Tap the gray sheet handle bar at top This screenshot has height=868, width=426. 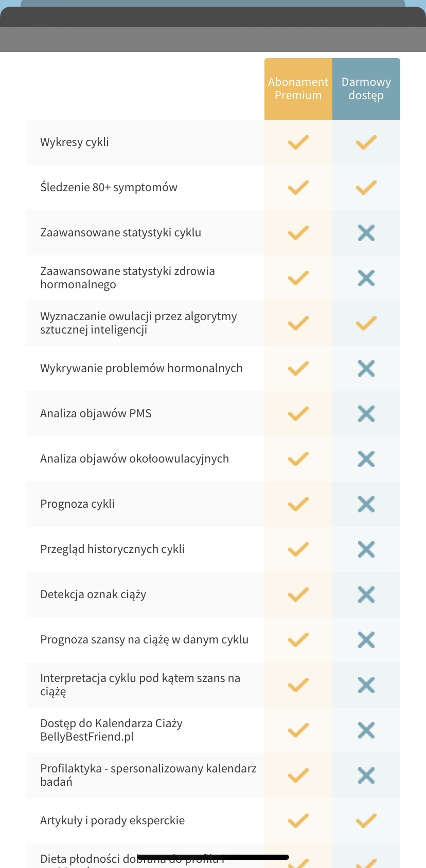click(x=213, y=39)
